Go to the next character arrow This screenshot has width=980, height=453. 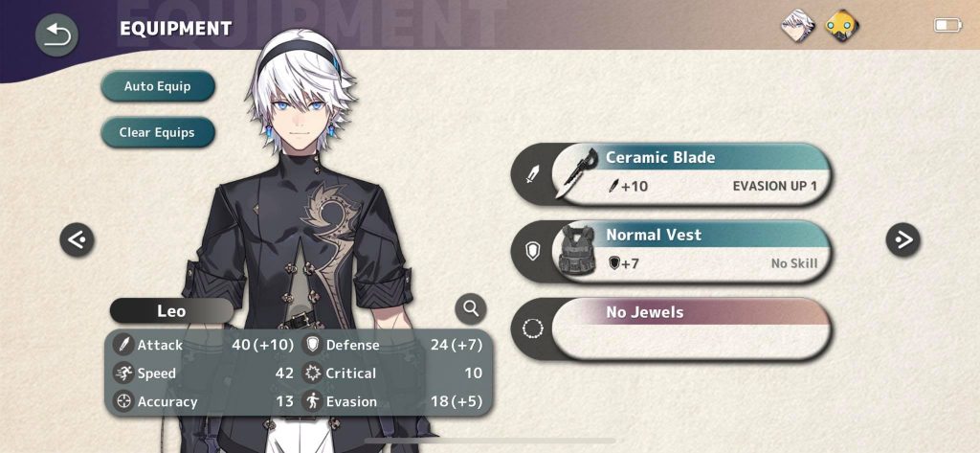903,239
